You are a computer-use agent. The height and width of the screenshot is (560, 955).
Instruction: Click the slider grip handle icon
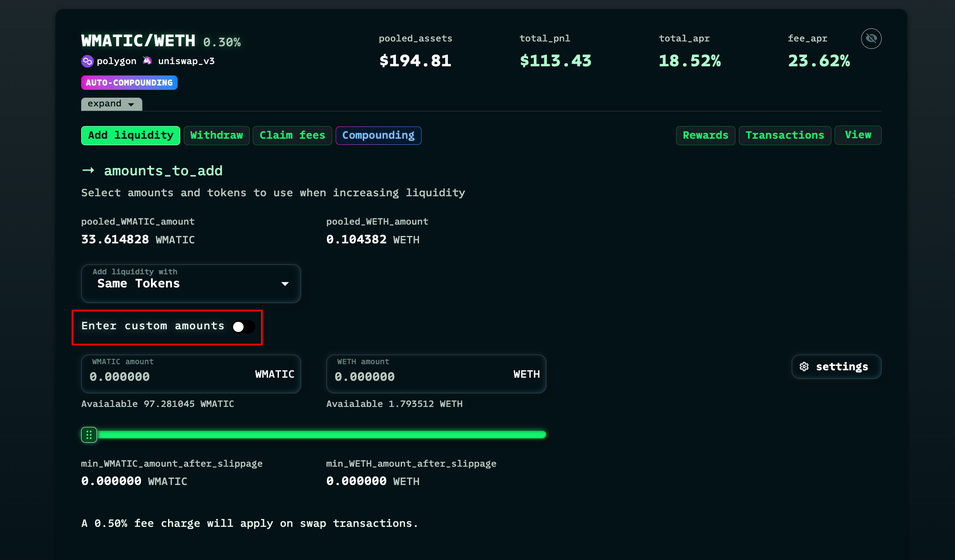(x=89, y=435)
